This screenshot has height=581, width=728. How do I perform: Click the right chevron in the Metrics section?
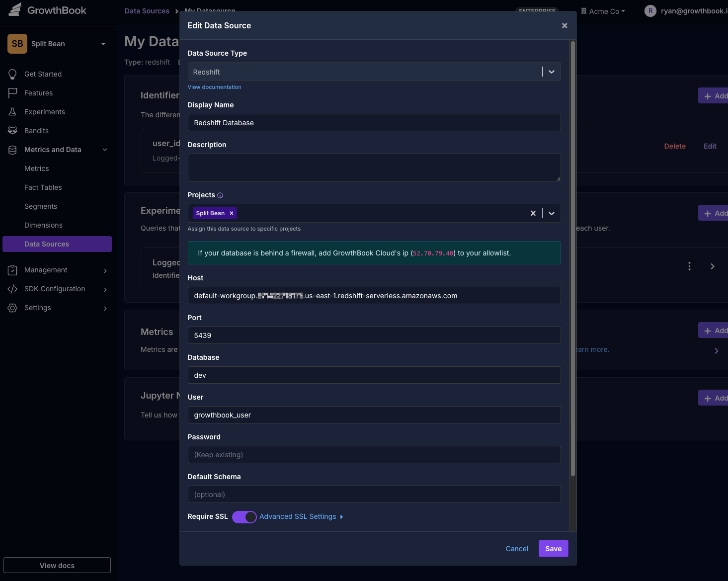pos(716,351)
